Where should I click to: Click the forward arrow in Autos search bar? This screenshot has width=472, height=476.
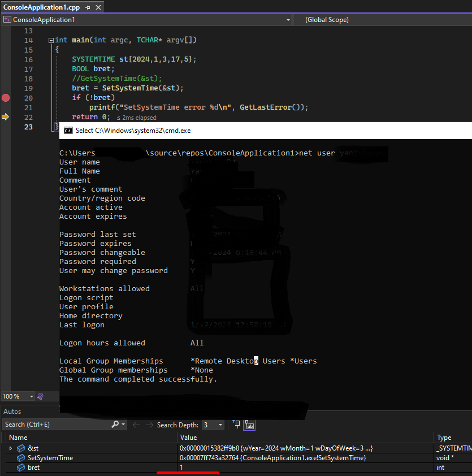tap(149, 424)
